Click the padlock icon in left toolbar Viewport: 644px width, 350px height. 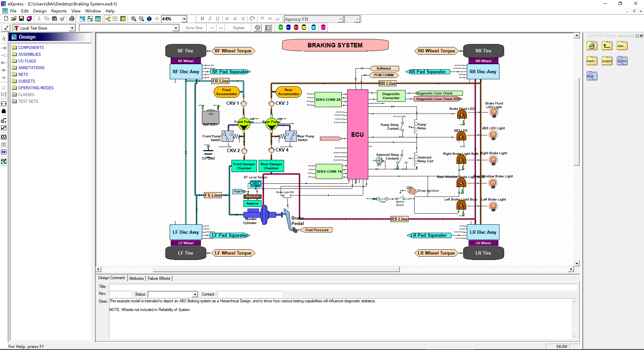tap(4, 111)
